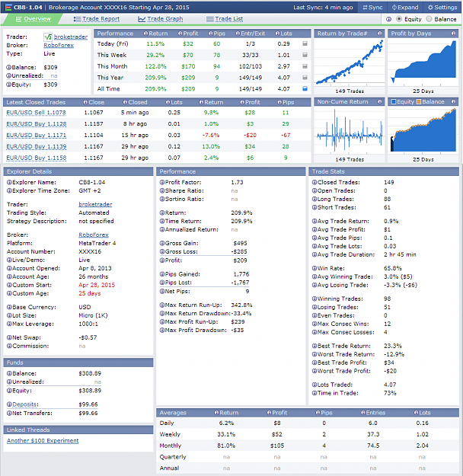The height and width of the screenshot is (476, 463).
Task: Open the Non-Cume Return chart
Action: tap(349, 130)
